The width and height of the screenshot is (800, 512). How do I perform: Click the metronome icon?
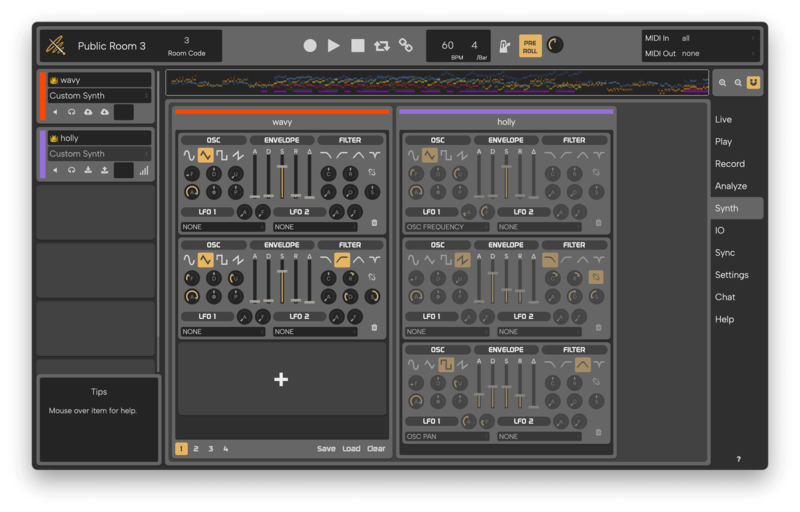pos(504,46)
